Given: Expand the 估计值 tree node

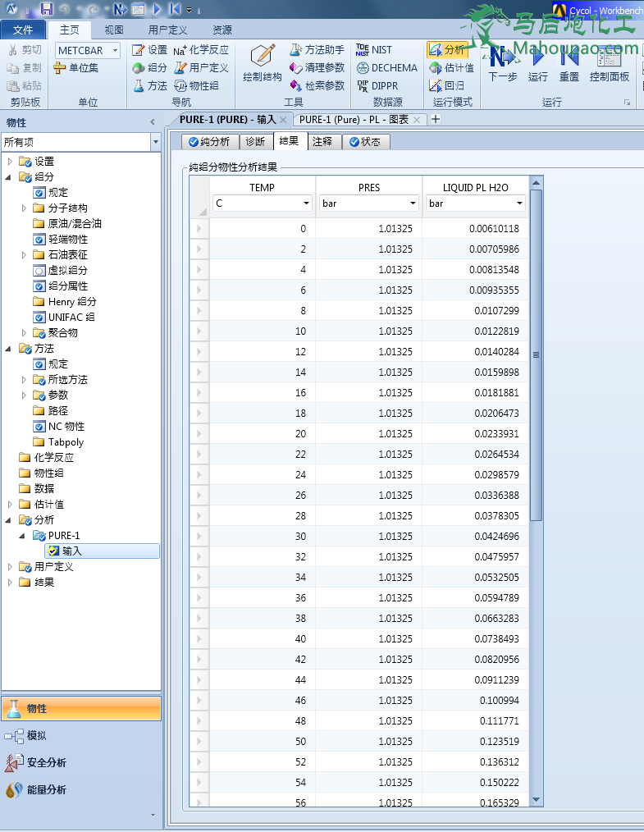Looking at the screenshot, I should click(10, 504).
